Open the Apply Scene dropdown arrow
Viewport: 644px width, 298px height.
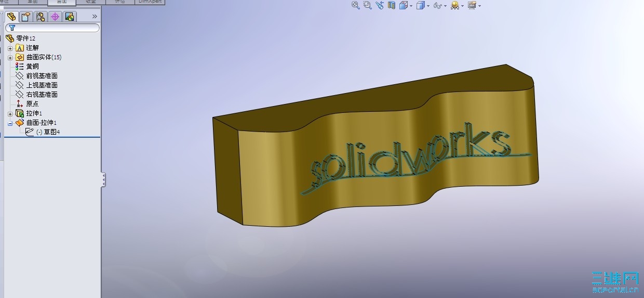pyautogui.click(x=462, y=6)
